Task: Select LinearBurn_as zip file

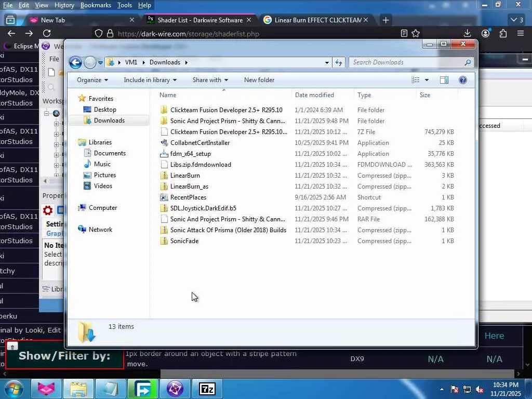Action: [x=189, y=187]
